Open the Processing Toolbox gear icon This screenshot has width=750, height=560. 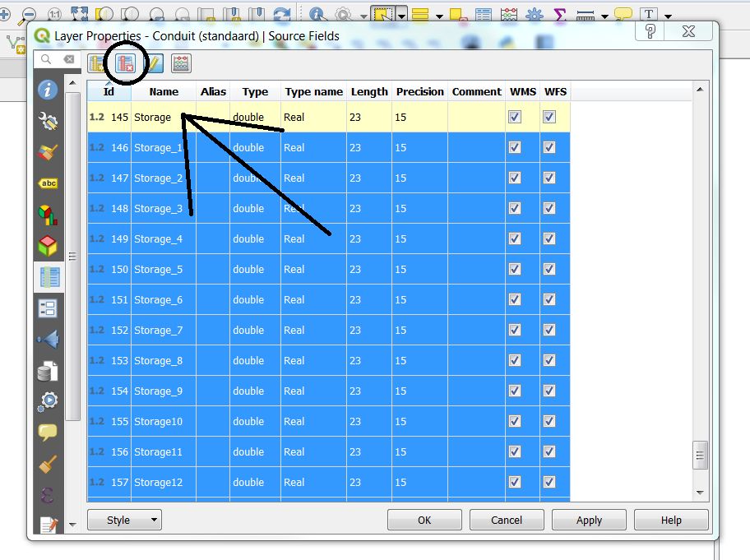[534, 14]
